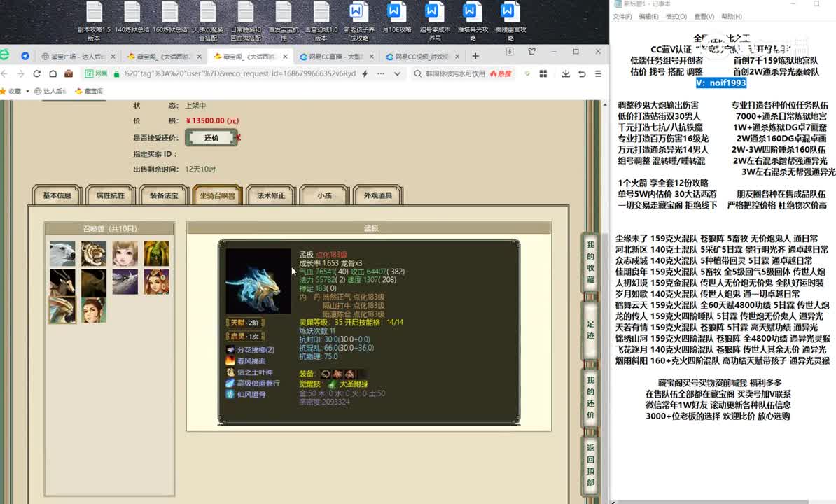Click the URL address field

(x=240, y=73)
